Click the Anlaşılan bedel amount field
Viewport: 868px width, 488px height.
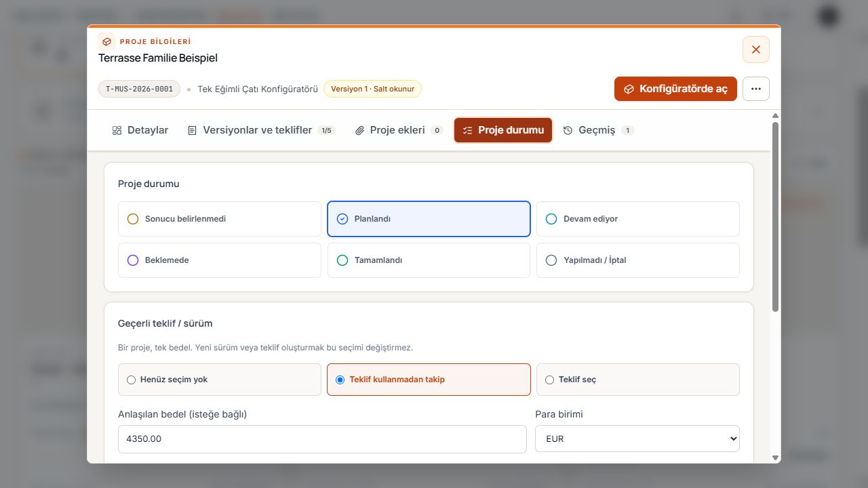pyautogui.click(x=322, y=439)
